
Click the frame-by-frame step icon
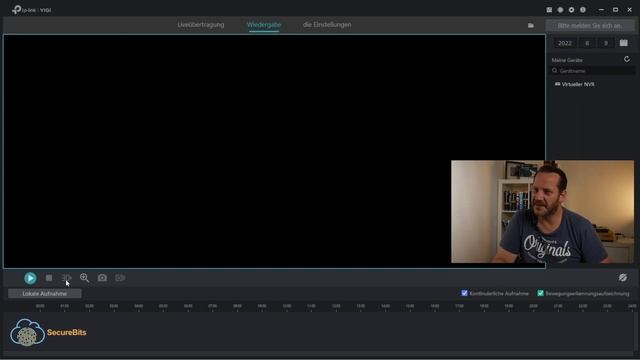coord(67,278)
